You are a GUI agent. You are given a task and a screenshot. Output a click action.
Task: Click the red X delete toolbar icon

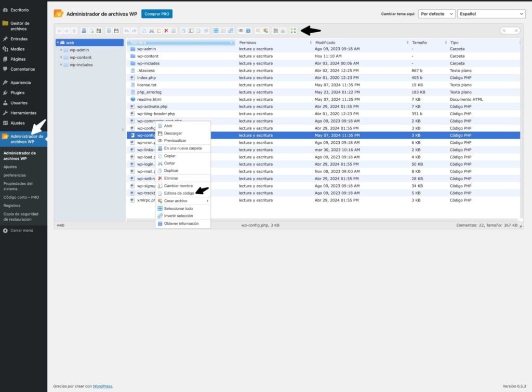point(166,31)
